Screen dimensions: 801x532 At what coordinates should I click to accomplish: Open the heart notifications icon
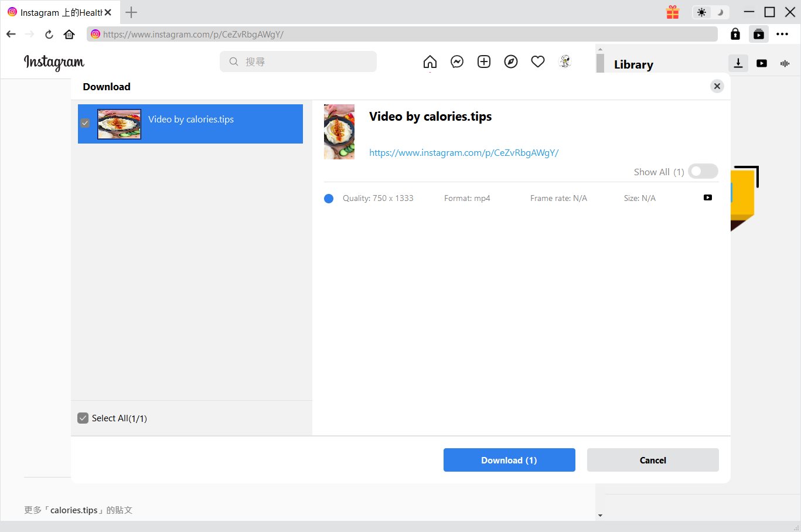(x=538, y=62)
